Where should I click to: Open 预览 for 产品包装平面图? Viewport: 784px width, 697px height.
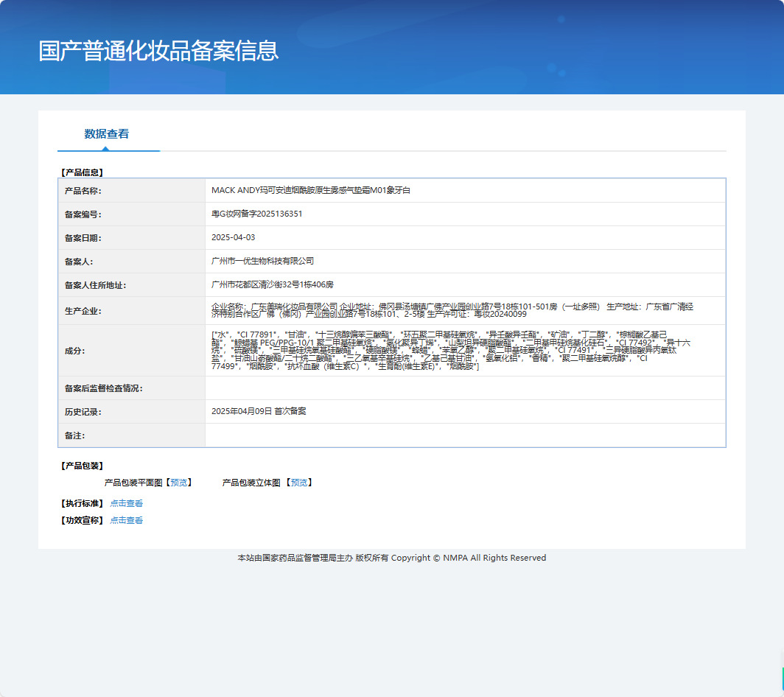point(179,483)
